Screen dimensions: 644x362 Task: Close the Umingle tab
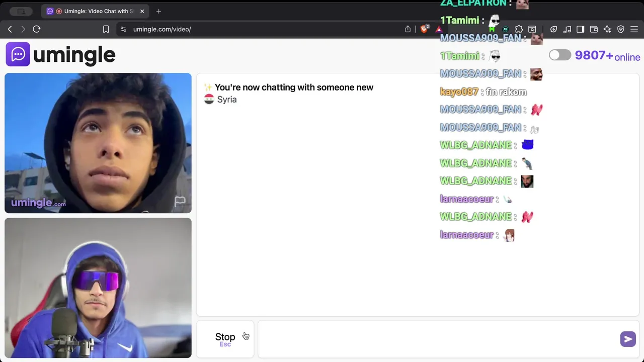pyautogui.click(x=142, y=11)
